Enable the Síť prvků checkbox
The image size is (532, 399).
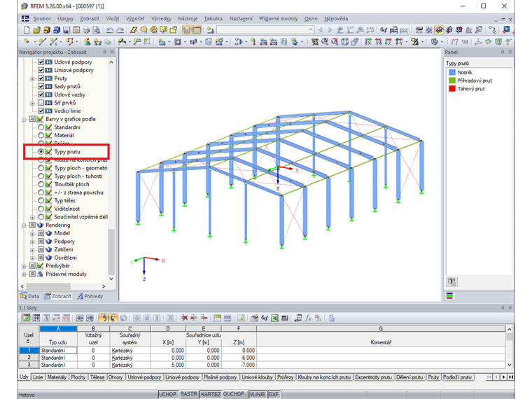click(x=41, y=103)
